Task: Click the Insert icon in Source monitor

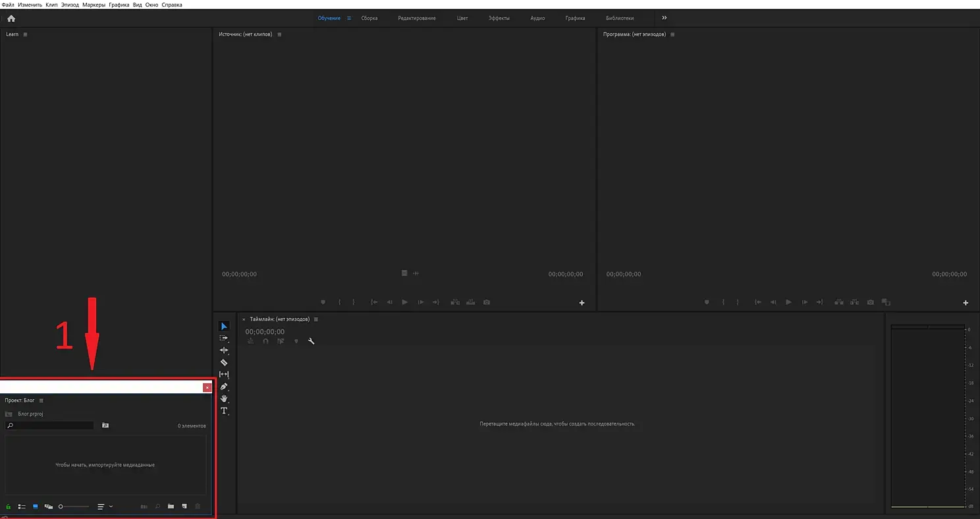Action: point(455,302)
